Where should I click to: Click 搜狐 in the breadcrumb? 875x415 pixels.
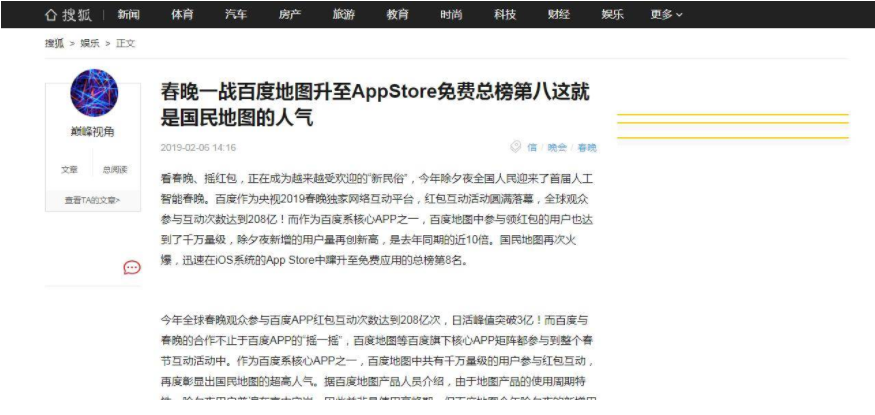[54, 44]
